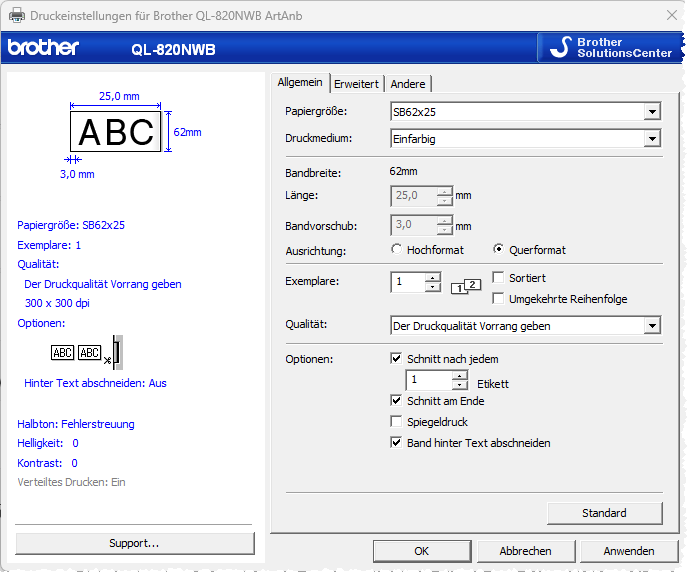688x572 pixels.
Task: Decrease the Etikett cut interval down arrow
Action: 459,385
